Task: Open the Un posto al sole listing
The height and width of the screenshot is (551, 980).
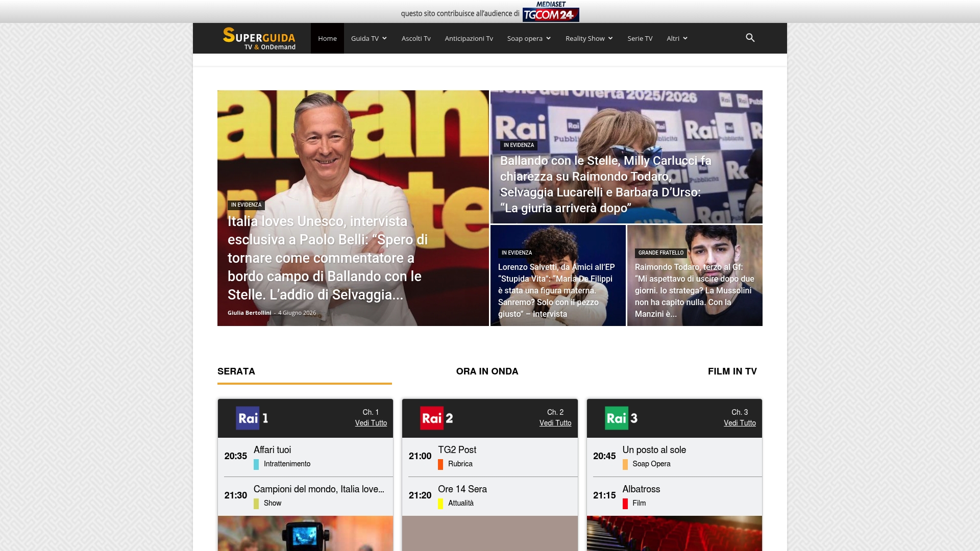Action: click(x=654, y=450)
